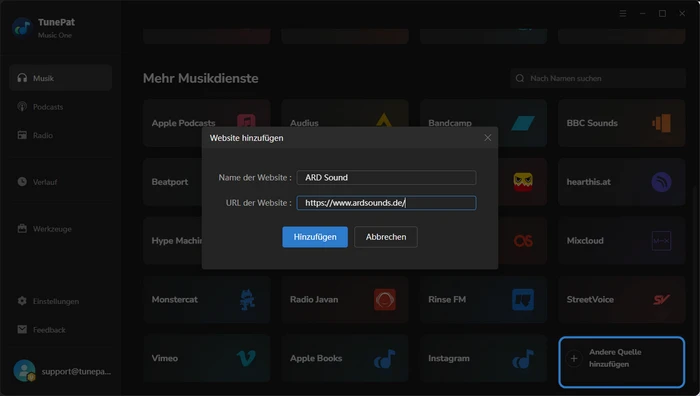The width and height of the screenshot is (700, 396).
Task: Open Verlauf history in sidebar
Action: [60, 182]
